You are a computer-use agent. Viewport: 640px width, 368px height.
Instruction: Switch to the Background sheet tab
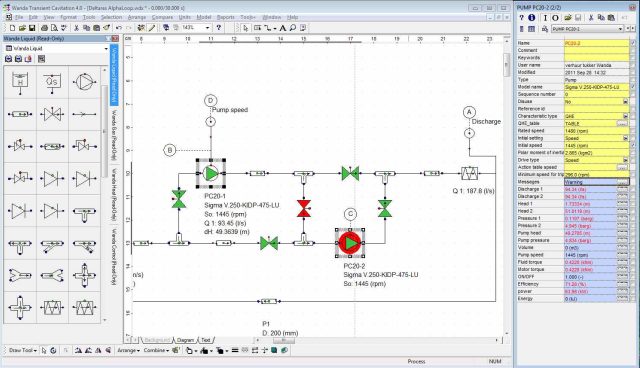(x=157, y=340)
